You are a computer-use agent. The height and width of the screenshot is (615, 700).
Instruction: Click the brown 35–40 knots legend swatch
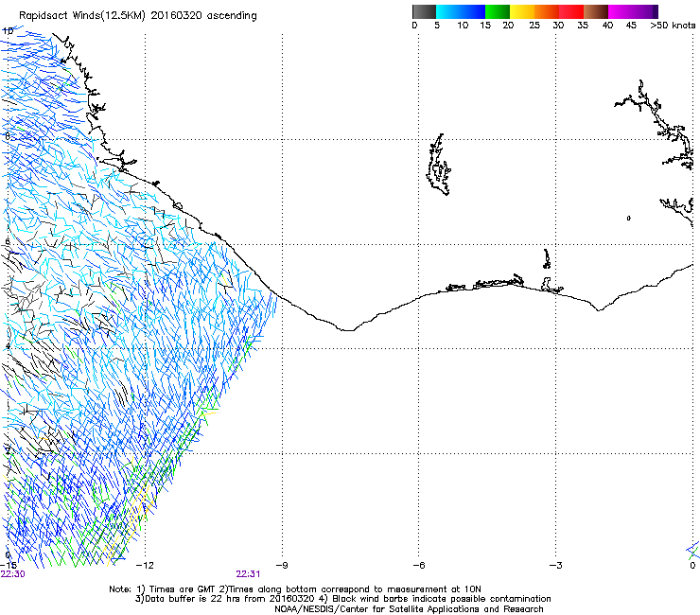pyautogui.click(x=596, y=11)
